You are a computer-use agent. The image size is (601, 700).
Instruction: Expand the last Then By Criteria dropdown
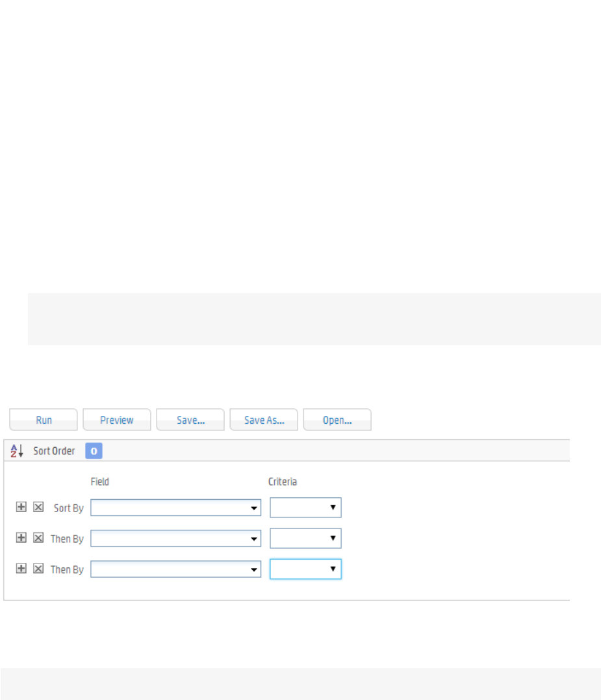[x=305, y=569]
